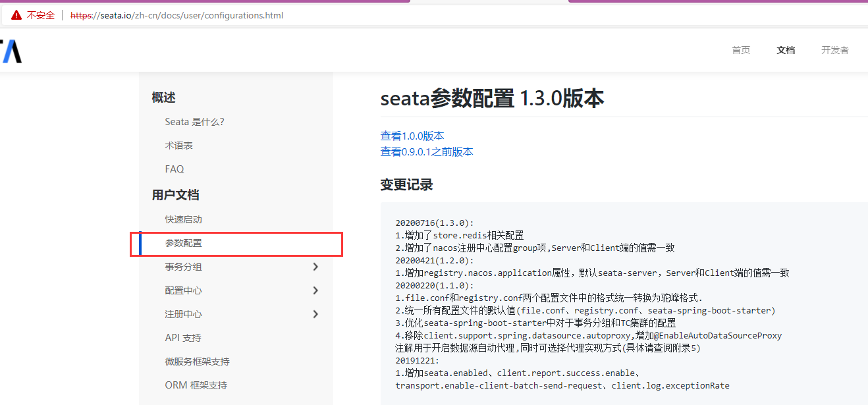
Task: Open the 事务分组 sidebar item
Action: point(183,267)
